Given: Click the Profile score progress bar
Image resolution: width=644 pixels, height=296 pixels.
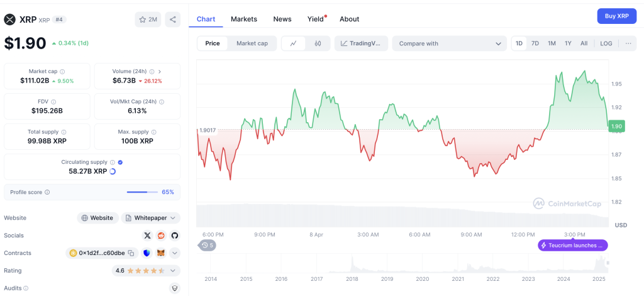Looking at the screenshot, I should tap(142, 192).
